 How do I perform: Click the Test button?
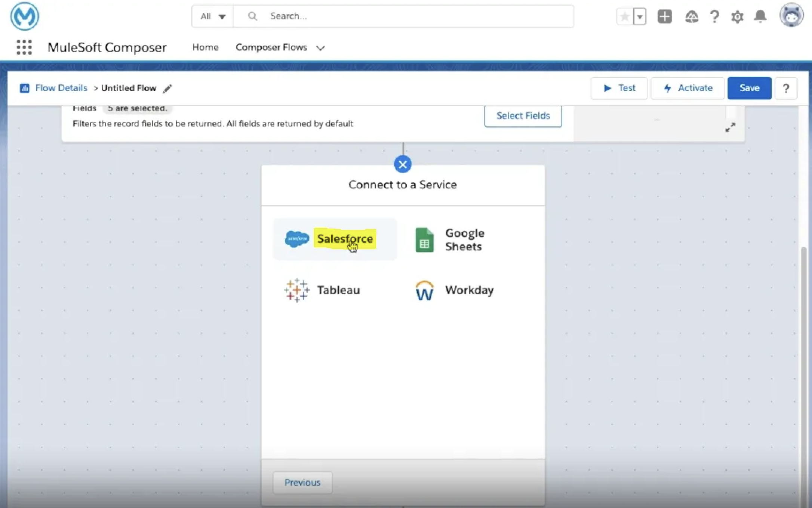click(619, 88)
